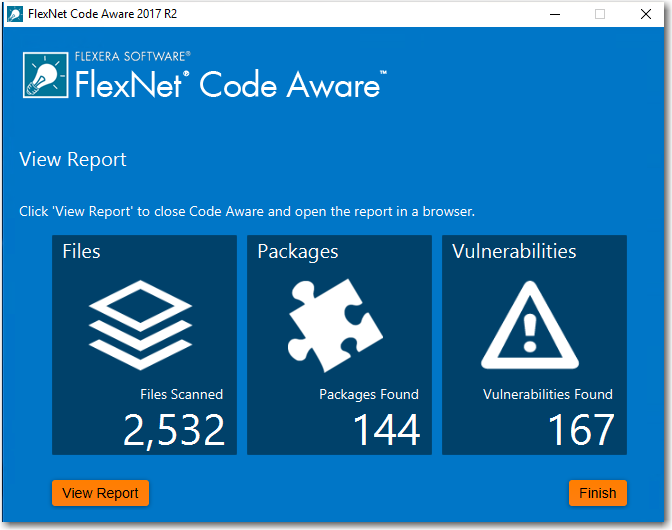Image resolution: width=672 pixels, height=530 pixels.
Task: Click the FlexNet Code Aware logo text
Action: (228, 84)
